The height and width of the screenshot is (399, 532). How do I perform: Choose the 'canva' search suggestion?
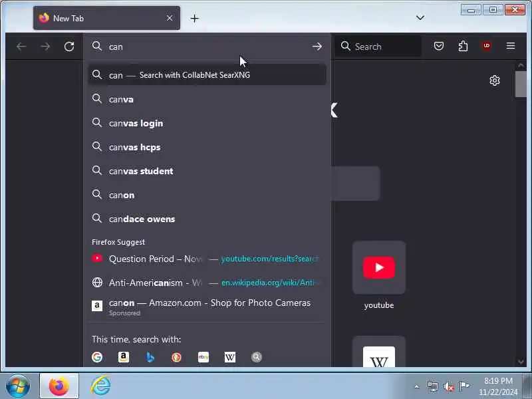(207, 99)
